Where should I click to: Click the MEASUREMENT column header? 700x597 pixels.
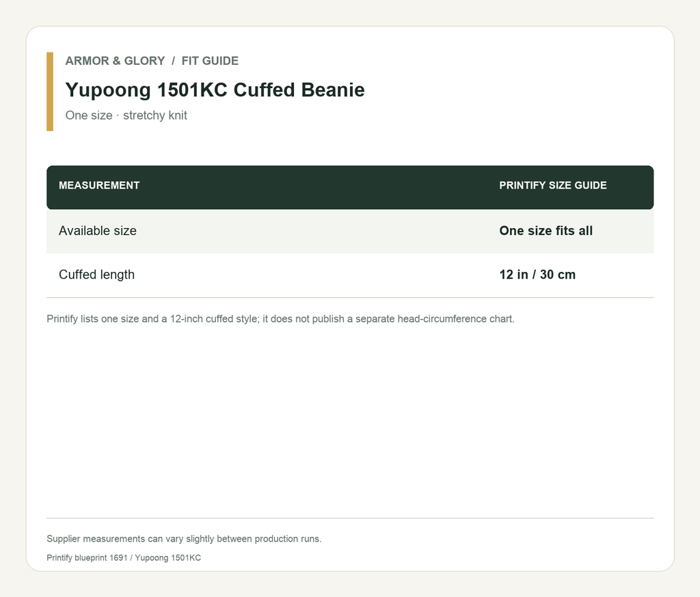(99, 186)
